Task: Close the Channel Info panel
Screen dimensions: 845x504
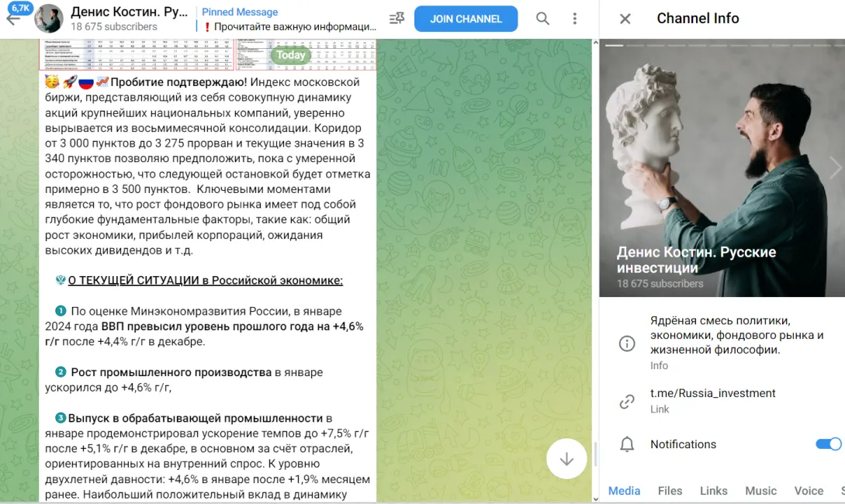Action: click(x=625, y=19)
